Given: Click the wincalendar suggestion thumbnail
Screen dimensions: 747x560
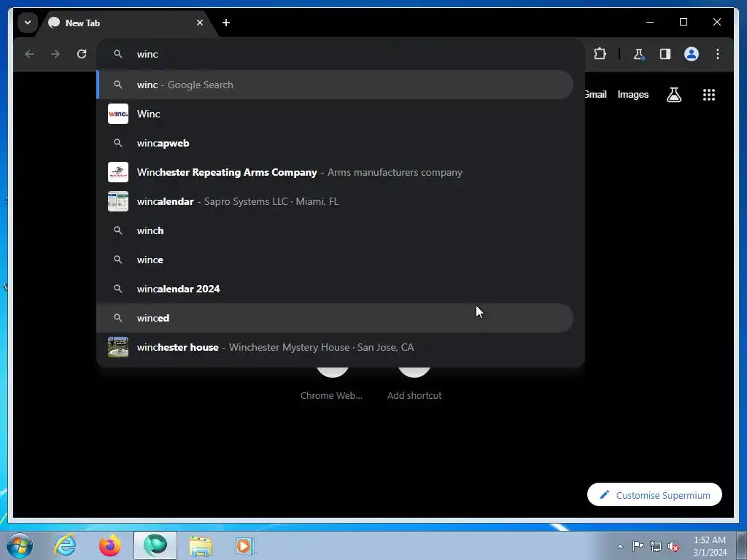Looking at the screenshot, I should (118, 201).
